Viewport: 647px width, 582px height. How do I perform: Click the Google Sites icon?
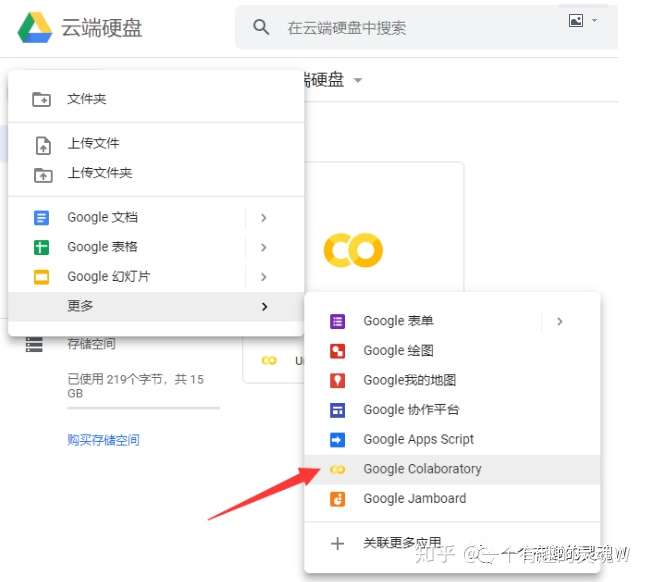point(338,410)
